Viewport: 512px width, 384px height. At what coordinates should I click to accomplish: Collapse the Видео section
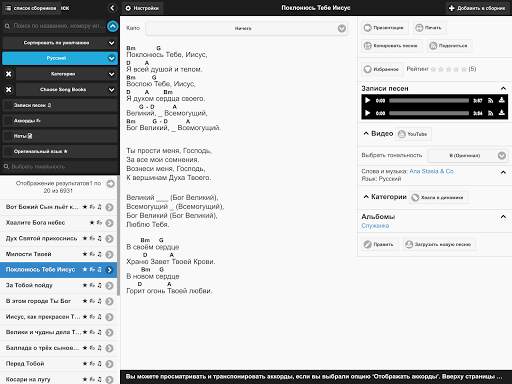pos(366,133)
